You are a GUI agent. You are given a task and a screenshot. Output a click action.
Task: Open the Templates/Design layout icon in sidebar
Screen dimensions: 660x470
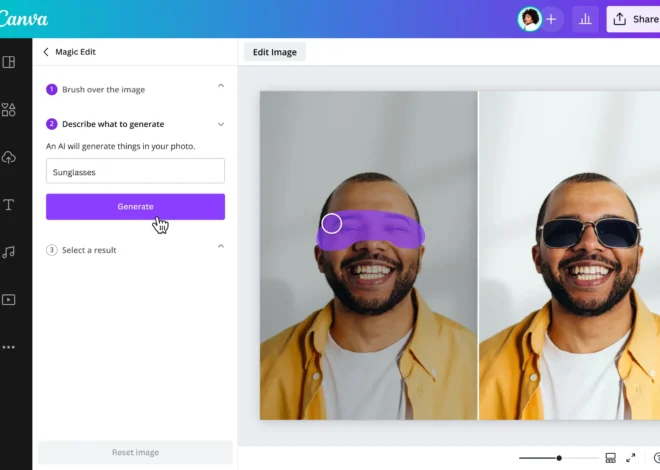[9, 62]
